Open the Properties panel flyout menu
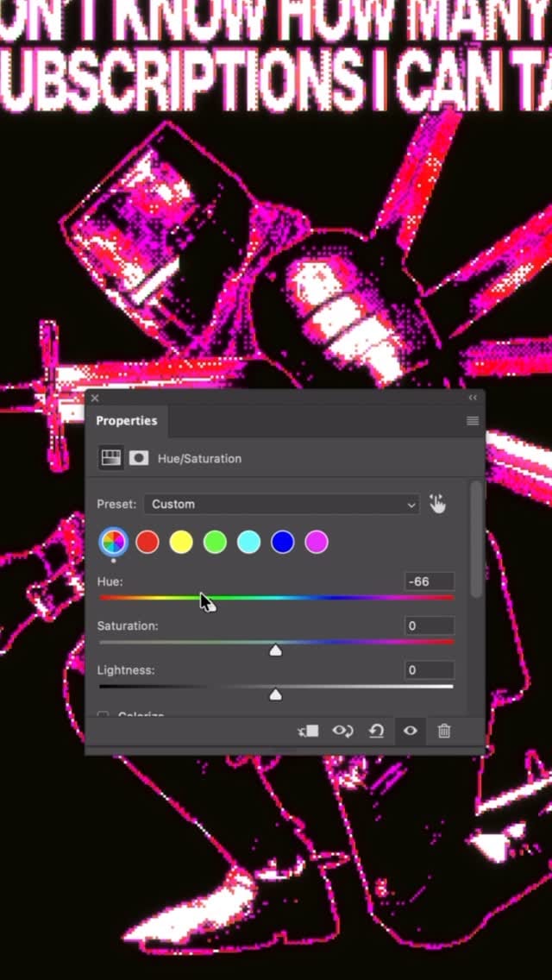The image size is (552, 980). coord(473,421)
